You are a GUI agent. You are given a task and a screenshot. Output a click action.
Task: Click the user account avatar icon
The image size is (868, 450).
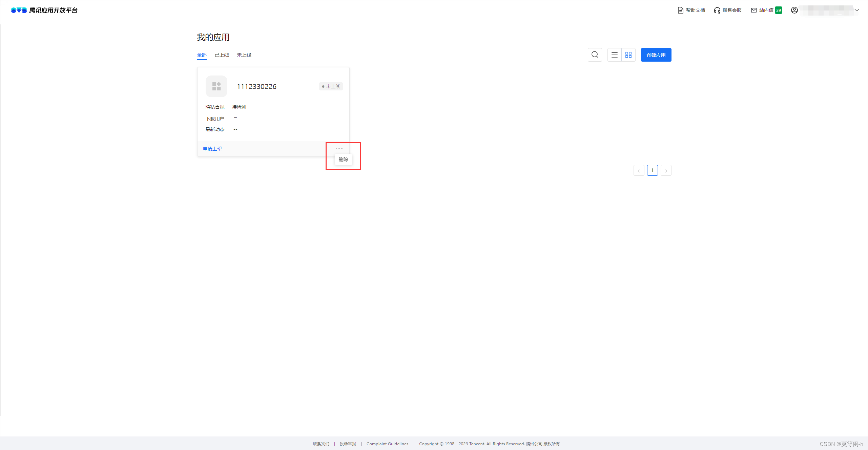[794, 10]
